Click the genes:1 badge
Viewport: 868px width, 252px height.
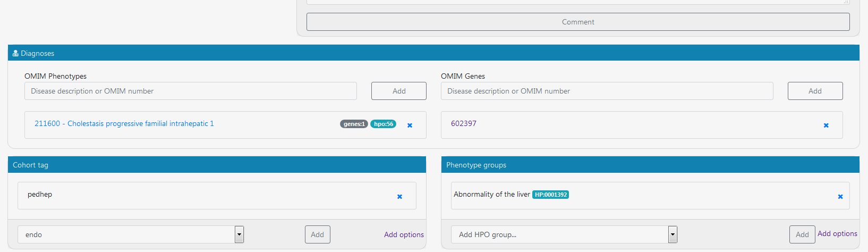pyautogui.click(x=354, y=124)
